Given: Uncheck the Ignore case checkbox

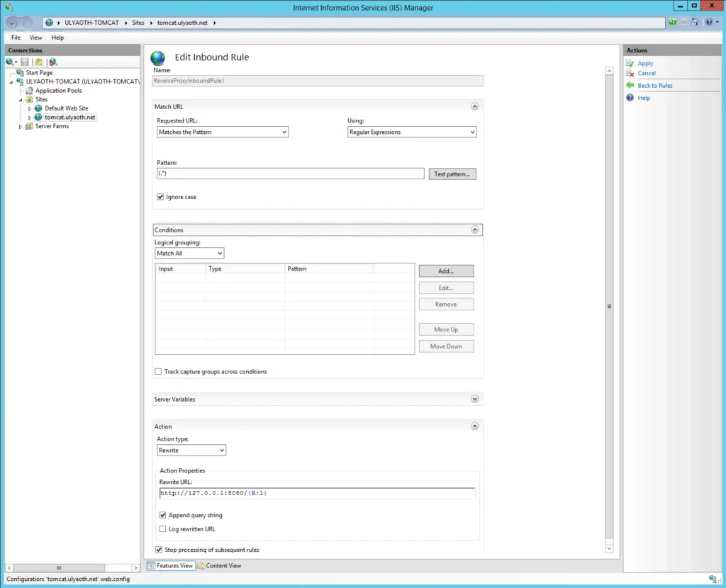Looking at the screenshot, I should coord(160,197).
